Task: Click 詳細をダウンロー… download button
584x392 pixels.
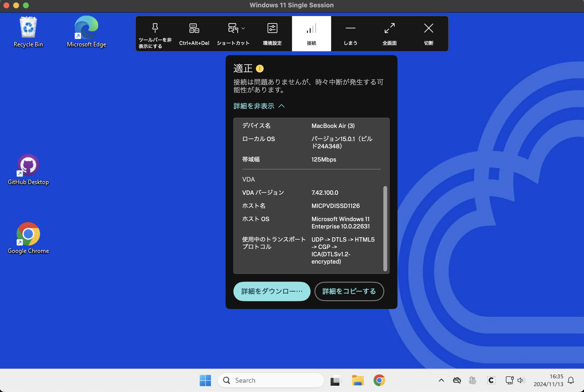Action: coord(272,291)
